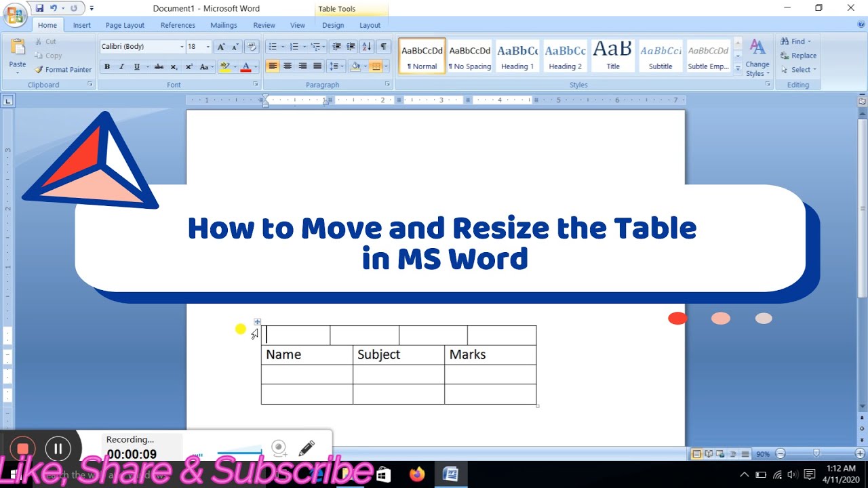Expand the Styles gallery More arrow
The height and width of the screenshot is (488, 868).
738,68
